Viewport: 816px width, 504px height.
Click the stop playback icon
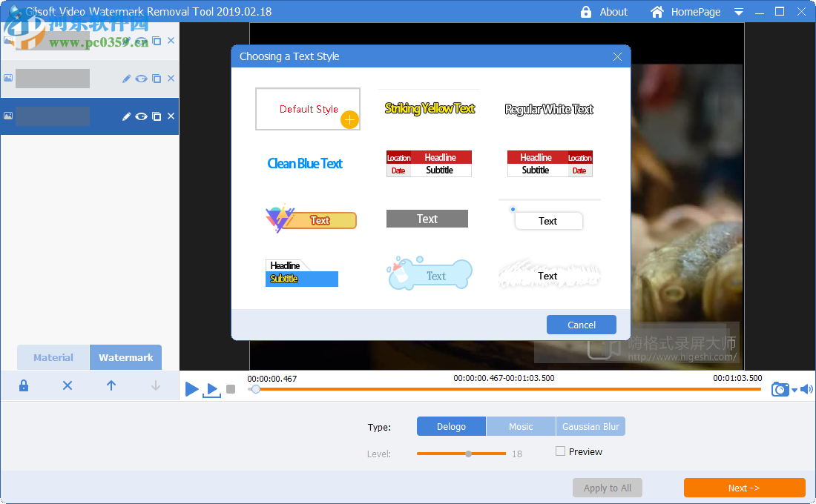coord(231,389)
